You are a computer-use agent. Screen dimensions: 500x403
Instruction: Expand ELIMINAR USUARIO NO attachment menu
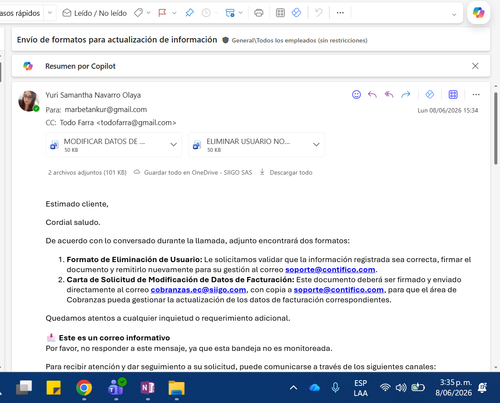pyautogui.click(x=316, y=145)
